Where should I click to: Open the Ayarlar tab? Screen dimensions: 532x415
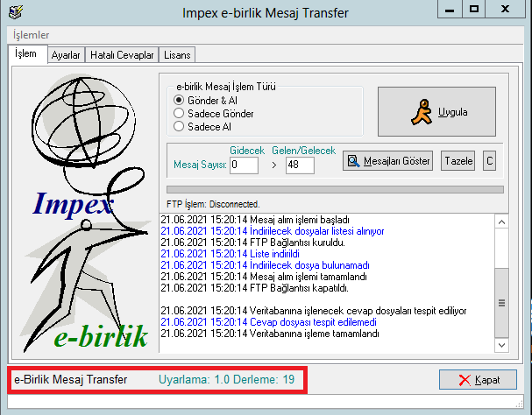click(x=66, y=55)
